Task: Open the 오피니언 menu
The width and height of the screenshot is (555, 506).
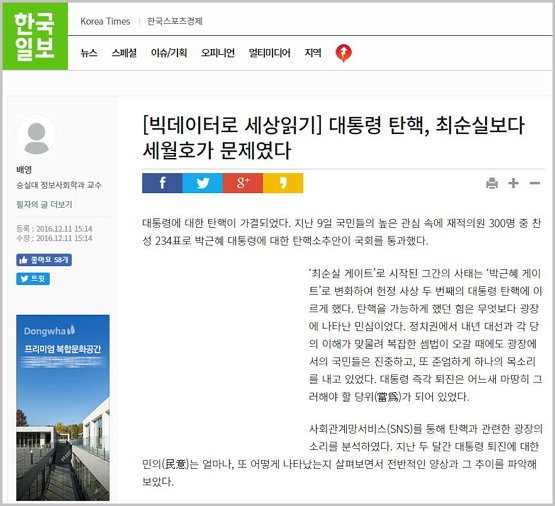Action: point(218,53)
